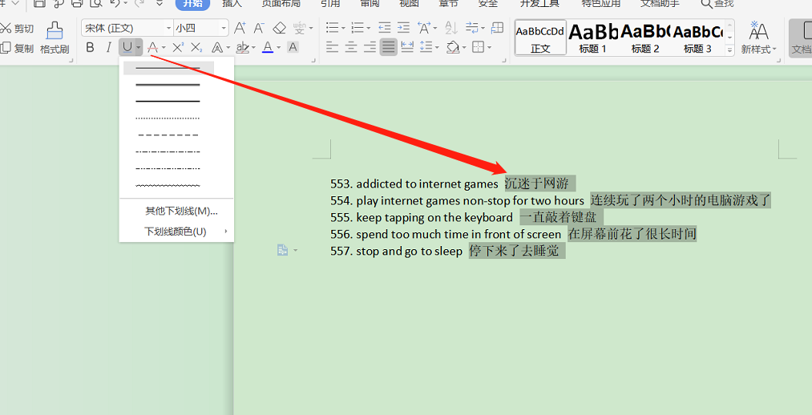Select the wavy underline style

coord(168,185)
